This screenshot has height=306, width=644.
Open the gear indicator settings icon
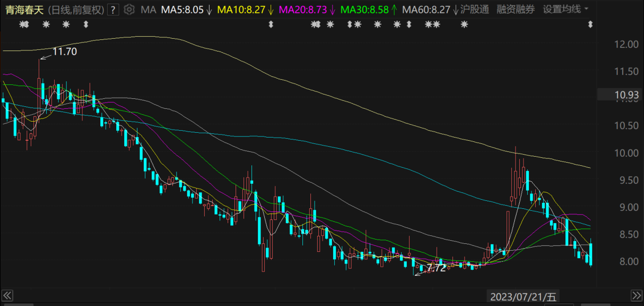pos(128,10)
